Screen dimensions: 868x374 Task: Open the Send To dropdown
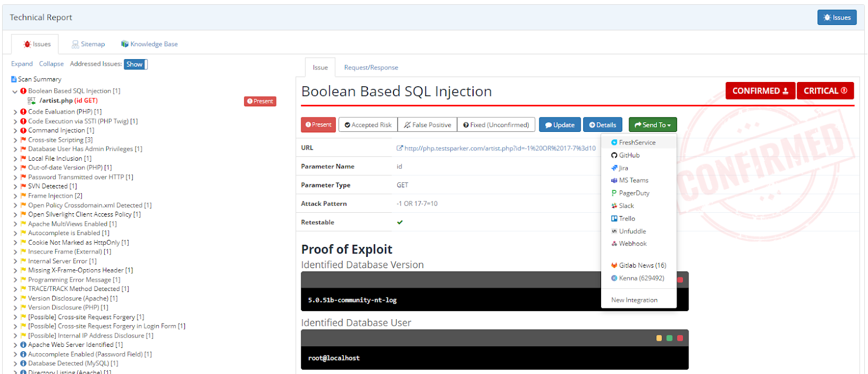coord(652,125)
